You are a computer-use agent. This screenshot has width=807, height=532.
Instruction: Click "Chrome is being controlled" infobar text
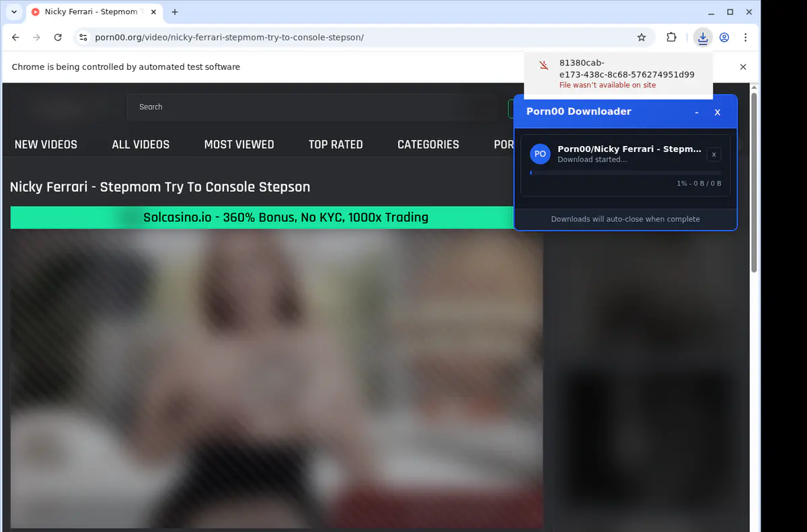(x=126, y=67)
